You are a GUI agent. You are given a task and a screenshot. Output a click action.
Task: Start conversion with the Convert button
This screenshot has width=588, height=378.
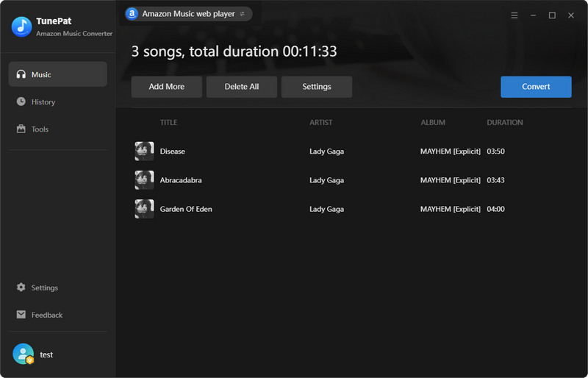coord(536,87)
